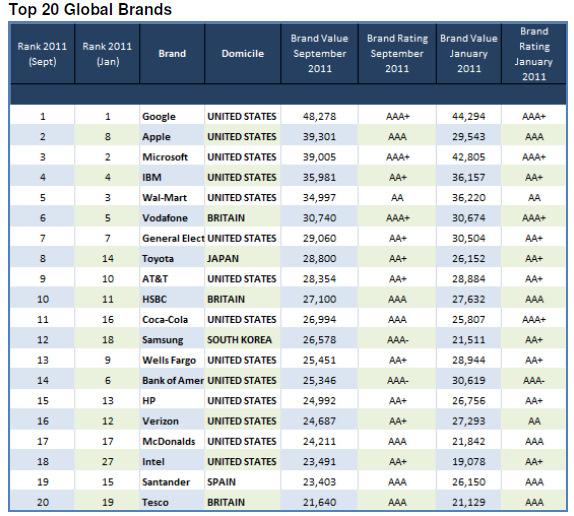Click Samsung's SOUTH KOREA domicile cell
Screen dimensions: 574x516
[x=243, y=340]
